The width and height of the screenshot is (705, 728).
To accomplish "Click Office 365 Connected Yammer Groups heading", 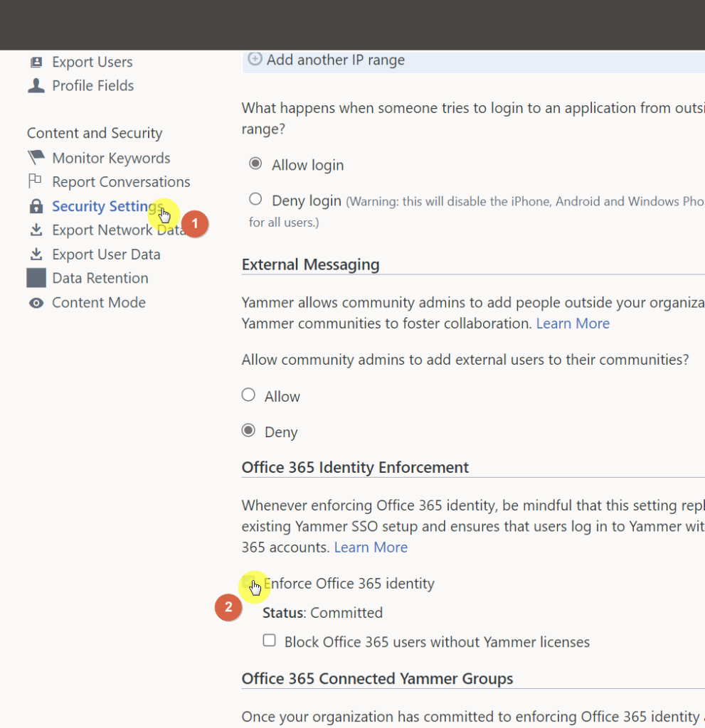I will (377, 679).
